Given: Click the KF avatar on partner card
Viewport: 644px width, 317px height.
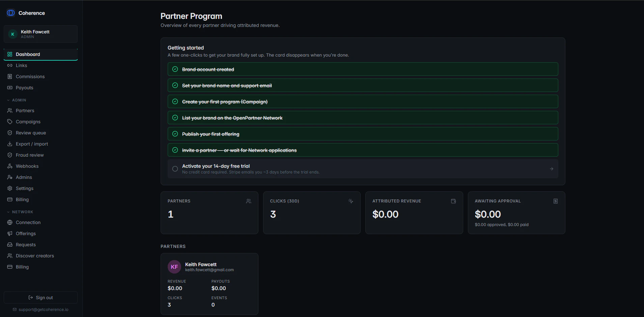Looking at the screenshot, I should tap(174, 267).
